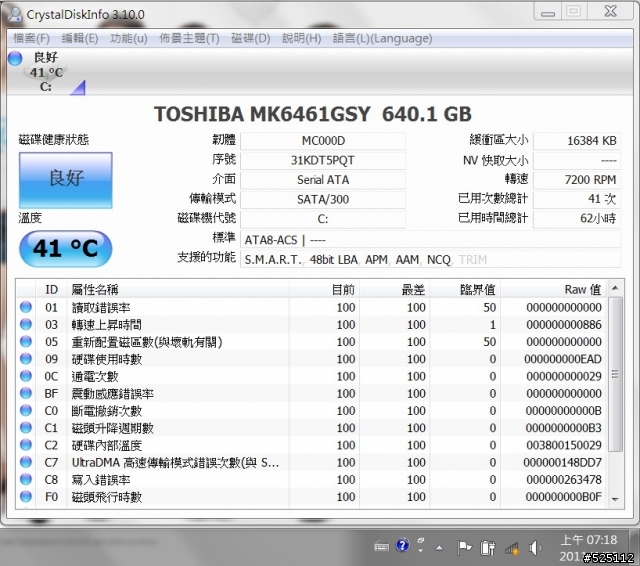
Task: Click status circle for ID C2 row
Action: (26, 445)
